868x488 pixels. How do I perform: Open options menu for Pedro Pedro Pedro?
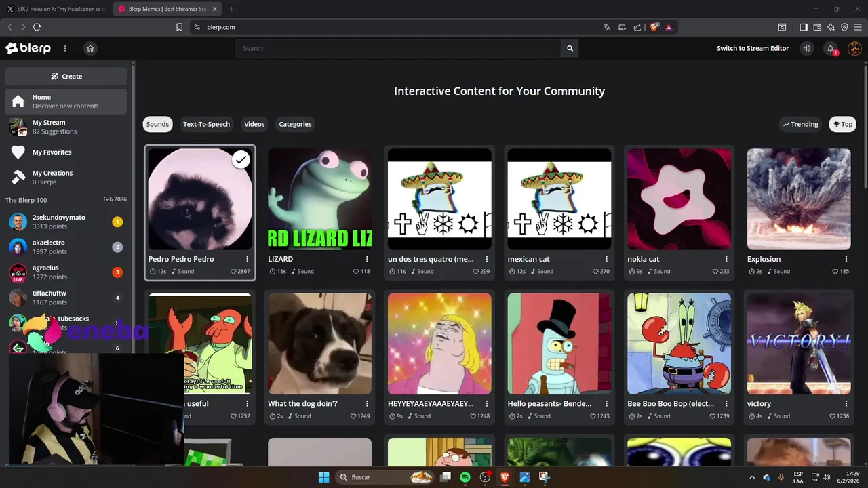247,259
